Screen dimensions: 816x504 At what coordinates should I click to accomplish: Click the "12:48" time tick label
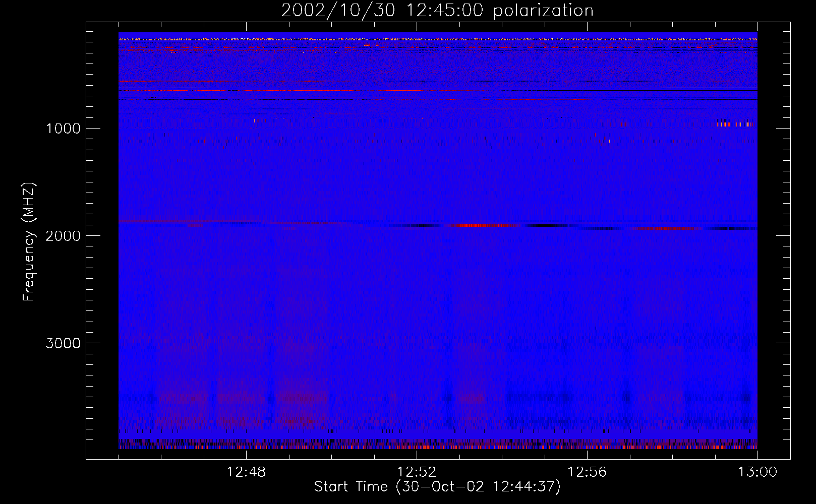(x=246, y=472)
